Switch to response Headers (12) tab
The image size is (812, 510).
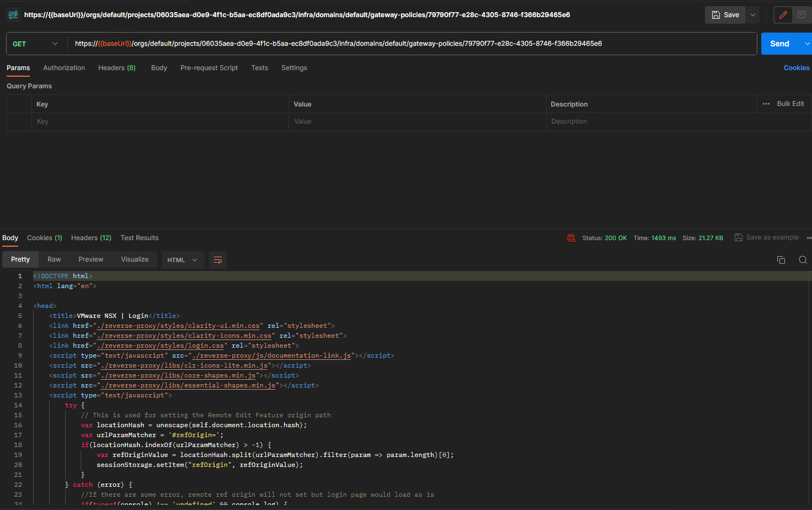pos(91,238)
